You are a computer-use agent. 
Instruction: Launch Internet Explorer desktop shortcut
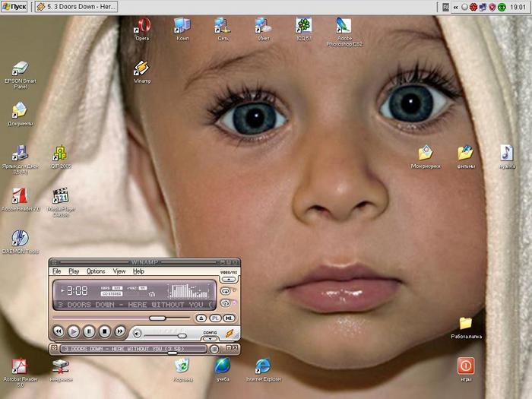click(264, 370)
